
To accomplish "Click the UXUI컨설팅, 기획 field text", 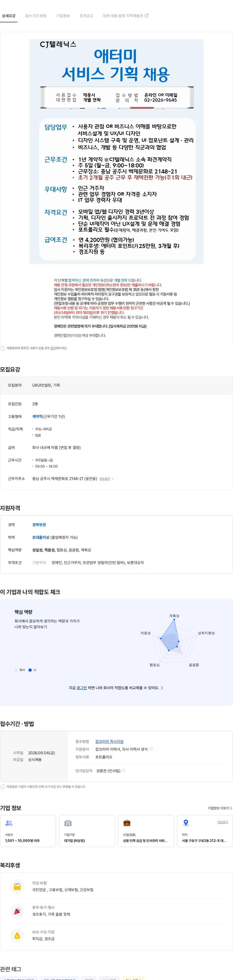I will 46,385.
